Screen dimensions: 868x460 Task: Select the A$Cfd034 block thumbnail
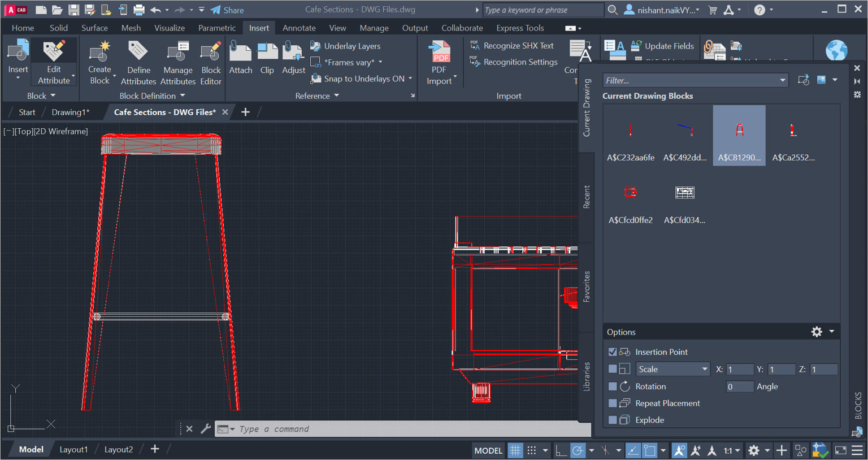pos(684,192)
